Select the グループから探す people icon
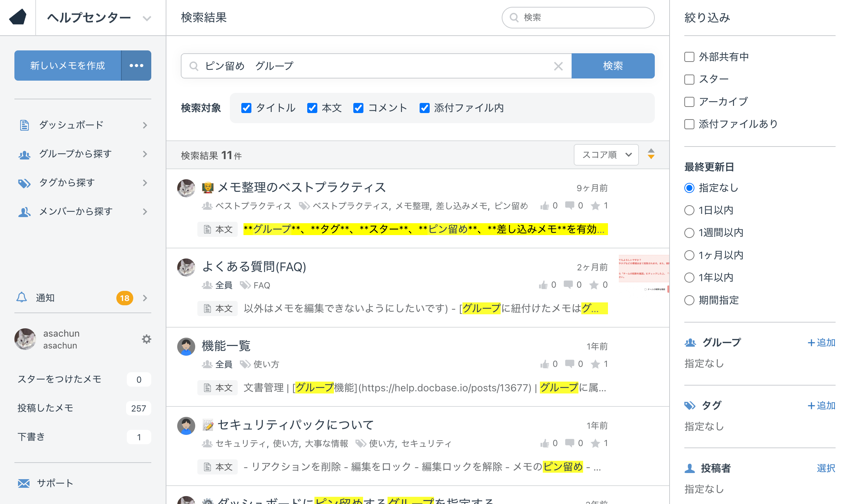This screenshot has width=850, height=504. click(24, 154)
